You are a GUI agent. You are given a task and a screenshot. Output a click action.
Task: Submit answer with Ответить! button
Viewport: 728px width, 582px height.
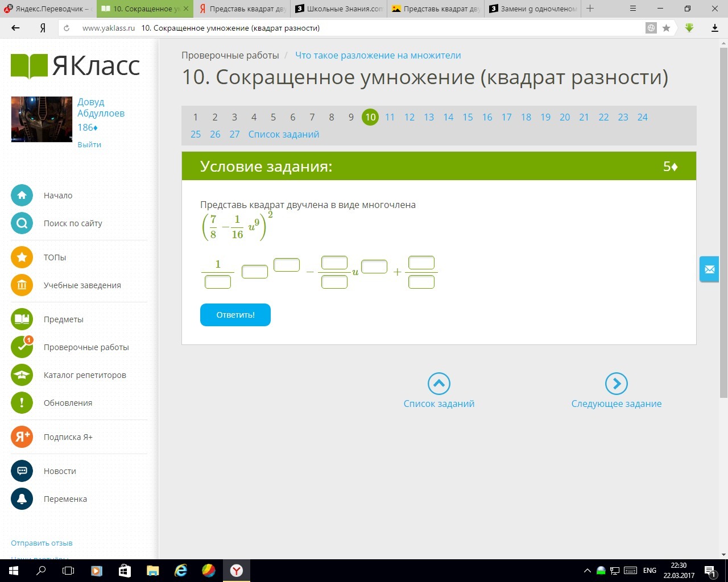(235, 315)
